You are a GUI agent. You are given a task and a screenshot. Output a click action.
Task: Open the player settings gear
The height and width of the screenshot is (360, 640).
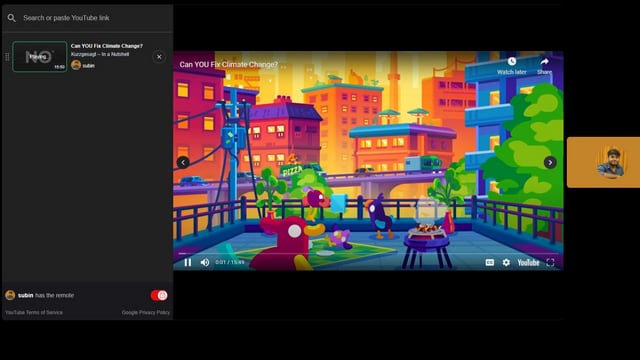coord(506,262)
